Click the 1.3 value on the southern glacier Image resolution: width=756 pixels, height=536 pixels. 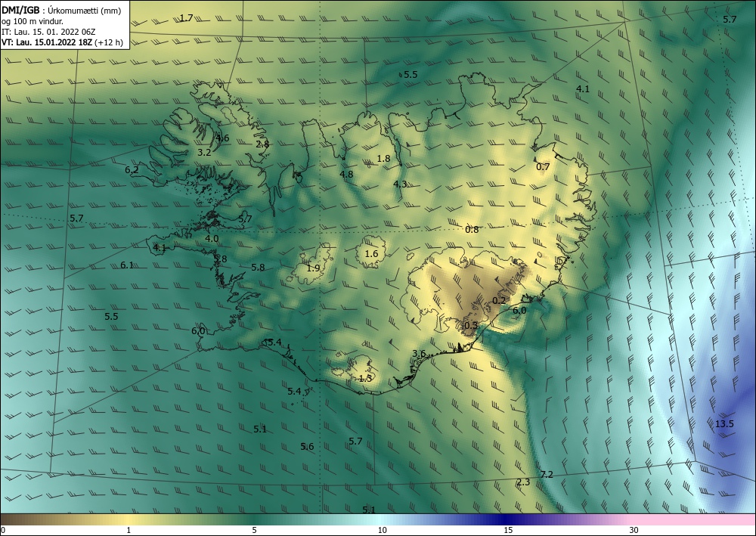click(x=365, y=379)
